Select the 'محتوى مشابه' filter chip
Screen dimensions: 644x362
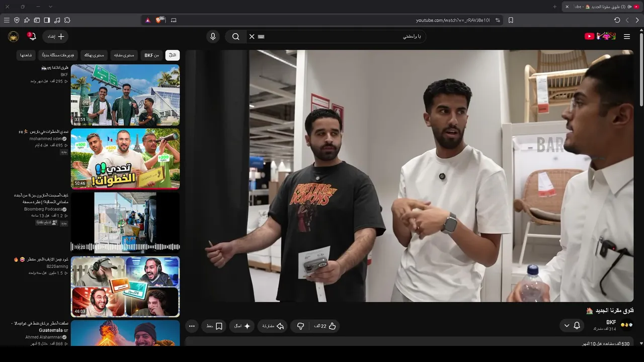coord(124,55)
